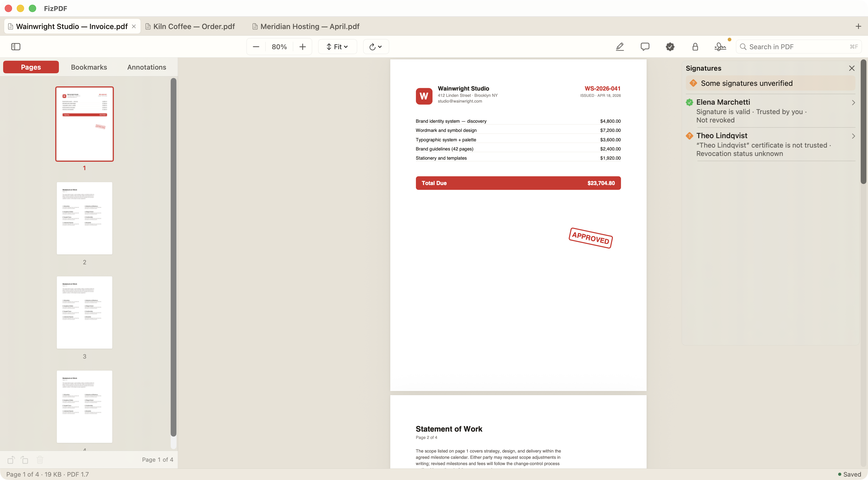Close the Signatures panel
Viewport: 868px width, 480px height.
(x=852, y=68)
